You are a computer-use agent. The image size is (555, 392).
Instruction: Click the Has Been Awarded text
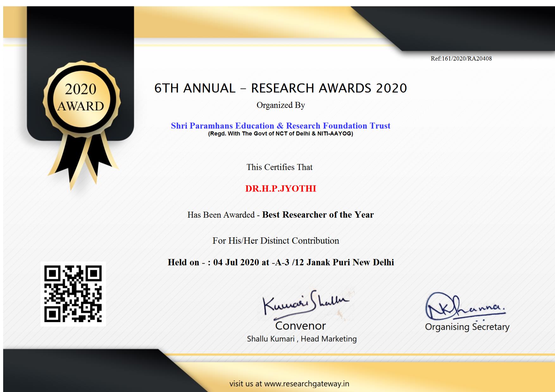point(221,215)
